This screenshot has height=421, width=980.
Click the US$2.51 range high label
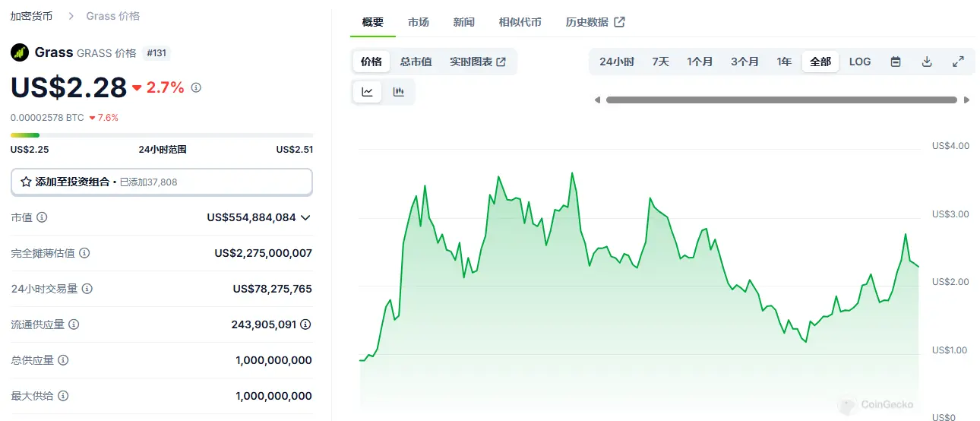click(x=295, y=150)
